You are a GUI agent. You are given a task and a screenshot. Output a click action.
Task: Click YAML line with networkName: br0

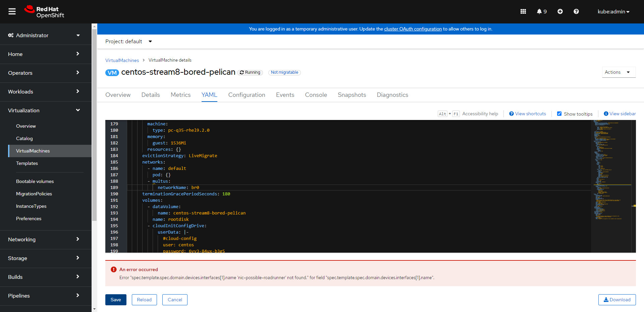pos(178,188)
